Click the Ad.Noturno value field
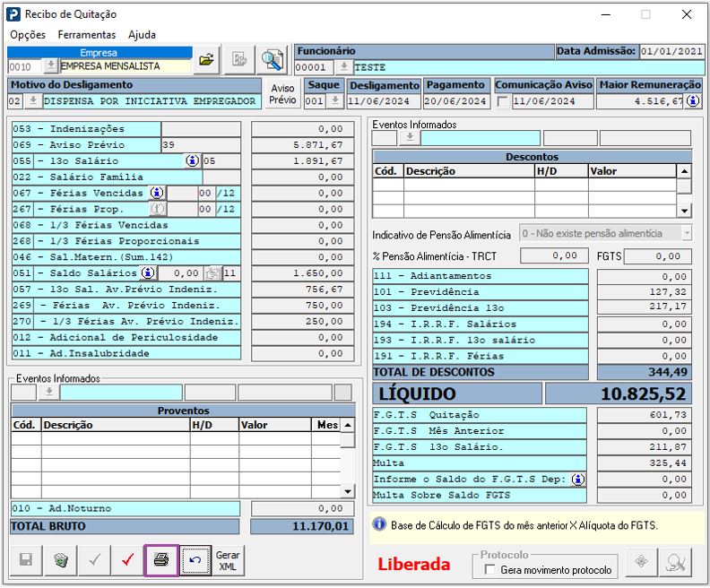The width and height of the screenshot is (710, 588). click(x=302, y=508)
